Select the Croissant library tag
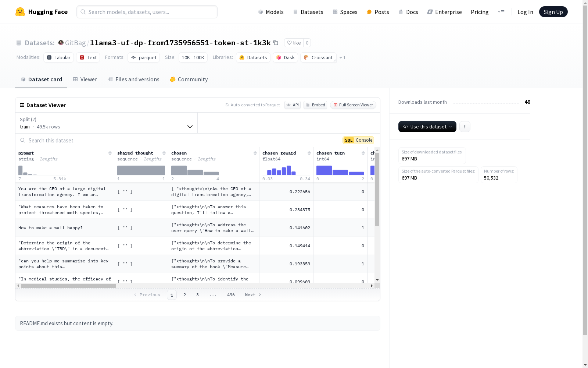This screenshot has width=588, height=368. click(318, 57)
